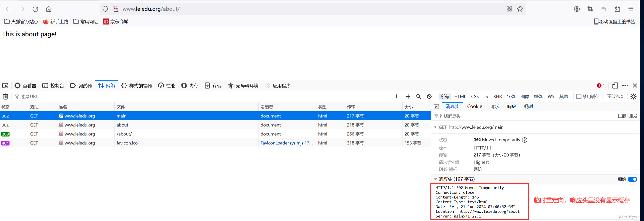Enable the 禁用缓存 checkbox

click(x=579, y=96)
